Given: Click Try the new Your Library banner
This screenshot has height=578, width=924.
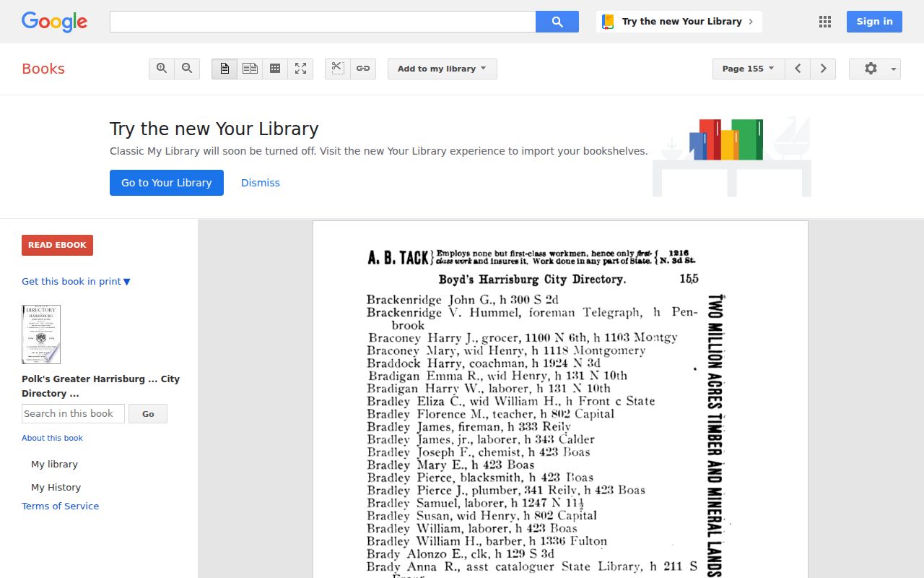Looking at the screenshot, I should (x=679, y=22).
